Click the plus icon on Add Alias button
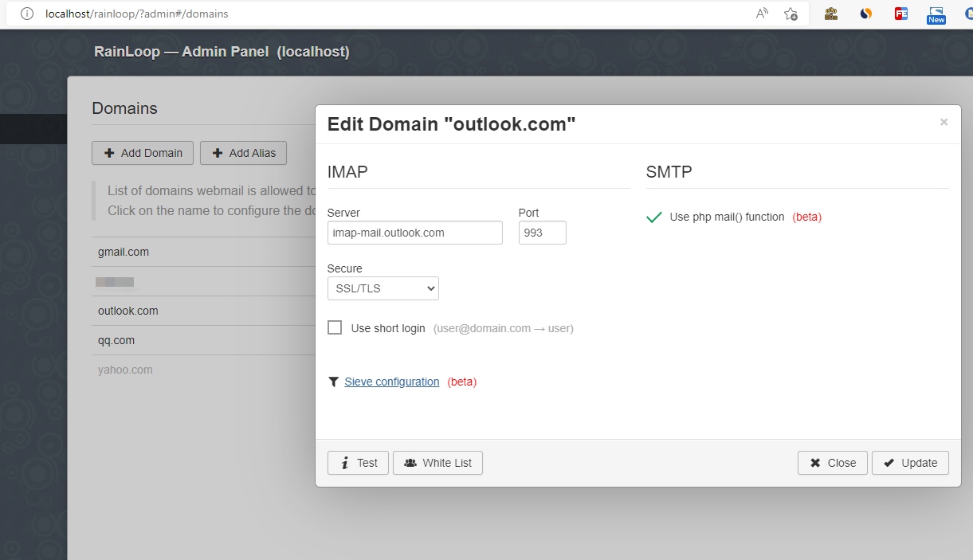 click(x=218, y=152)
